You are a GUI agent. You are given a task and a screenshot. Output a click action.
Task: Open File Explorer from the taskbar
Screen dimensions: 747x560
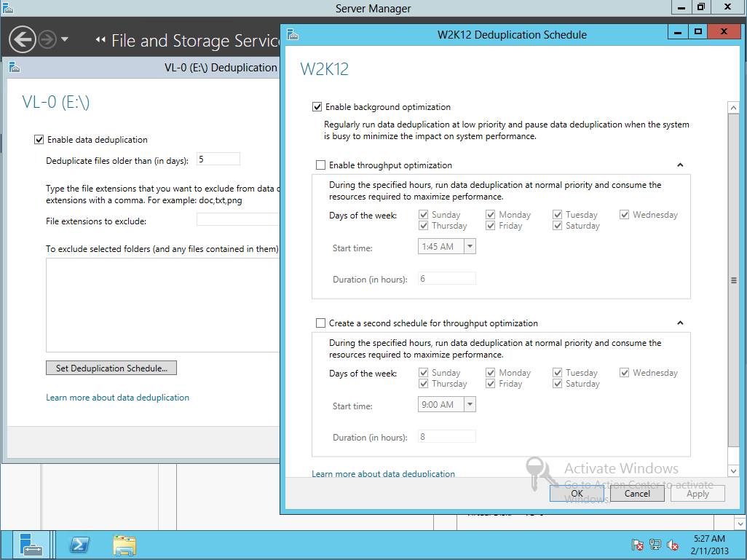click(x=125, y=545)
